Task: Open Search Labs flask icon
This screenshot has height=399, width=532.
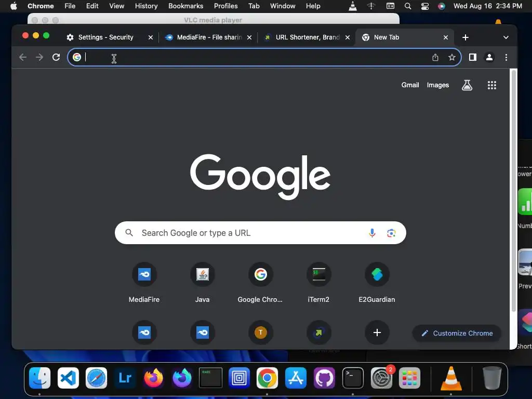Action: click(x=467, y=85)
